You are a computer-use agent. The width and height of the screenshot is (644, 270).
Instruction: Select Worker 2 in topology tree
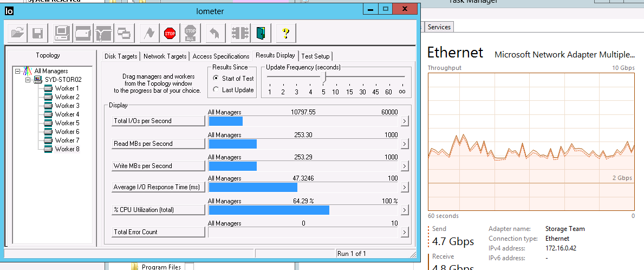(x=67, y=97)
